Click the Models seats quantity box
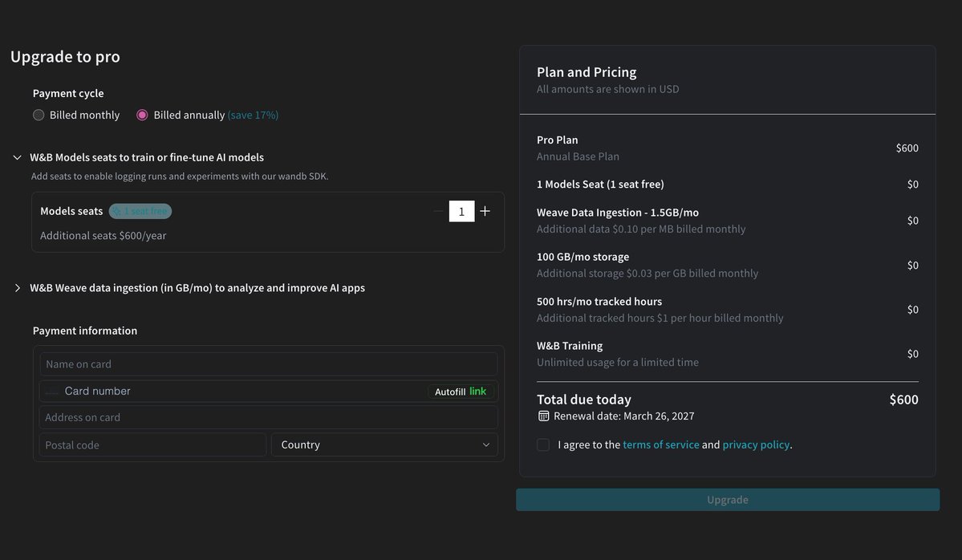Image resolution: width=962 pixels, height=560 pixels. pyautogui.click(x=461, y=211)
